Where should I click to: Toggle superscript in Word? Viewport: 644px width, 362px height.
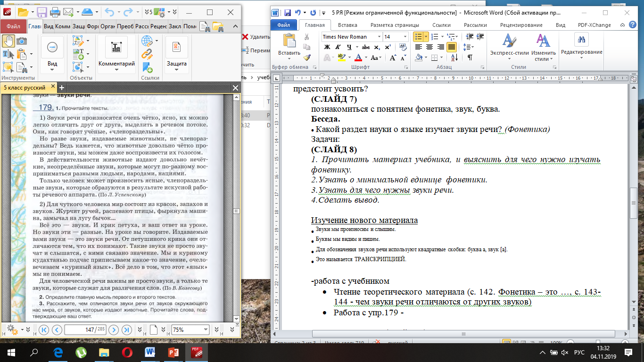[387, 47]
